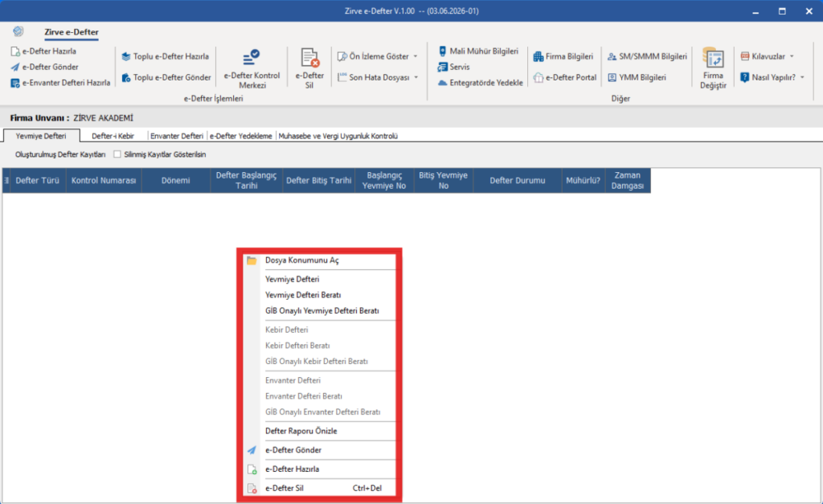
Task: Click the Ön İzleme Göster icon
Action: click(342, 56)
